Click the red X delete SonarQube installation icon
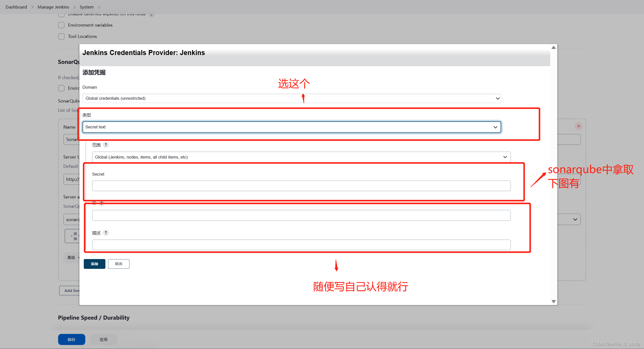Viewport: 644px width, 349px height. pos(579,126)
